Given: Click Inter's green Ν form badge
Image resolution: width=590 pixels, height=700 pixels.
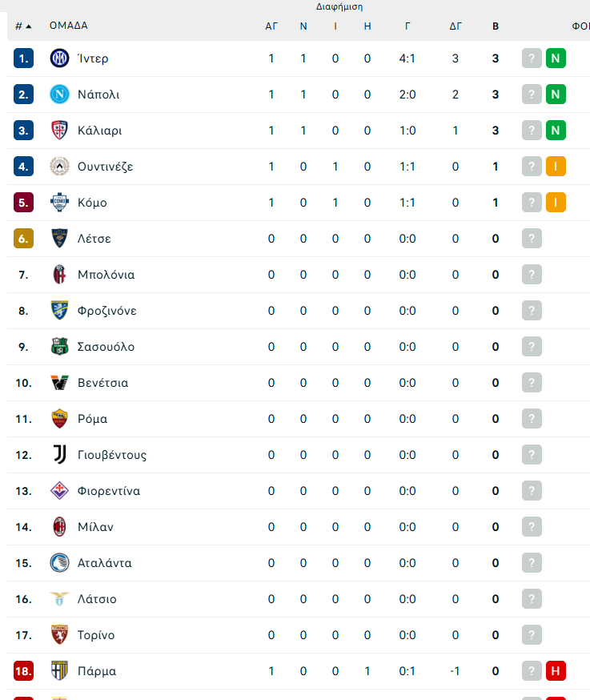Looking at the screenshot, I should (556, 58).
